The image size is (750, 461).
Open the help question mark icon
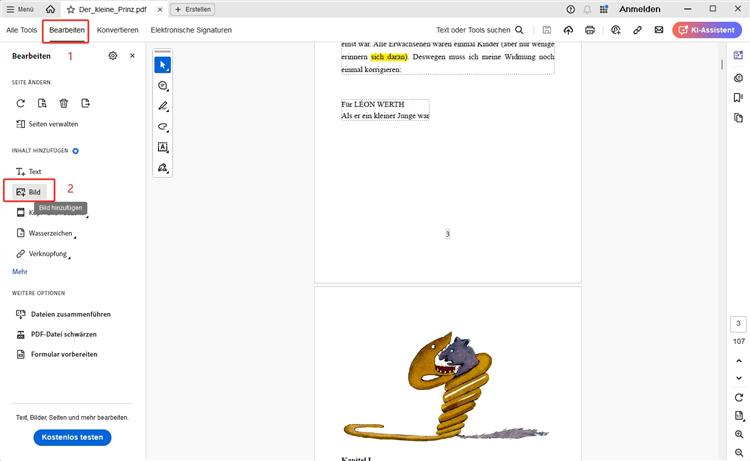[x=570, y=9]
